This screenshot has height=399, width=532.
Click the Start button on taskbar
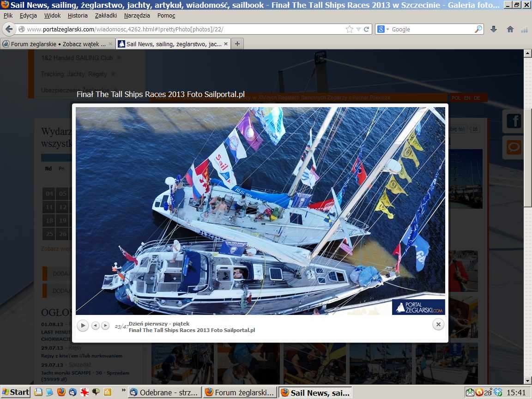15,392
